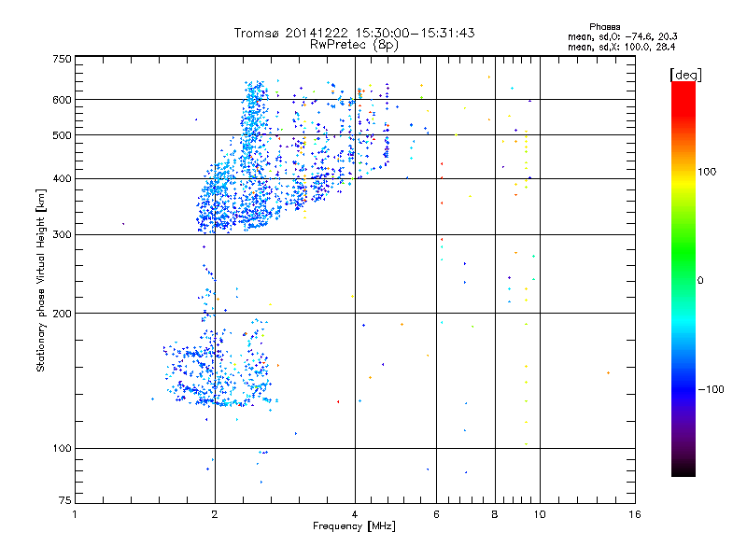Click the 600 y-axis tick label
The width and height of the screenshot is (747, 560).
click(x=62, y=100)
